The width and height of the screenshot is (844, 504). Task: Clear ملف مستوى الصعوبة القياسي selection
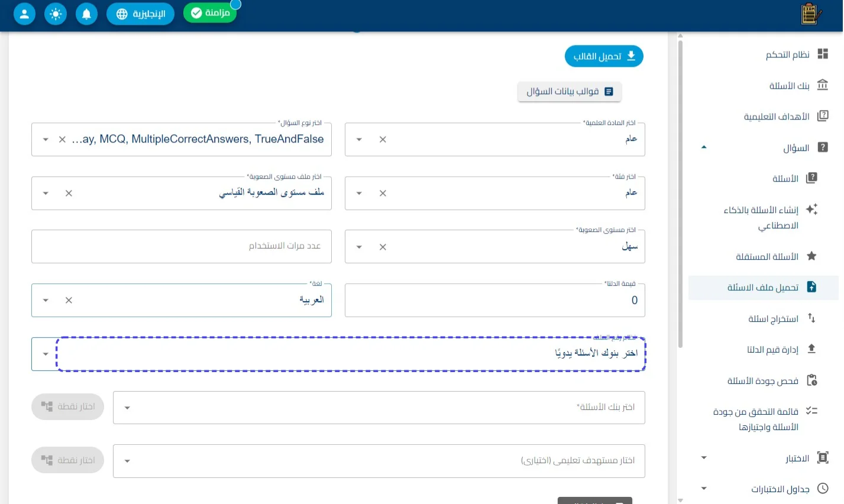click(x=69, y=193)
